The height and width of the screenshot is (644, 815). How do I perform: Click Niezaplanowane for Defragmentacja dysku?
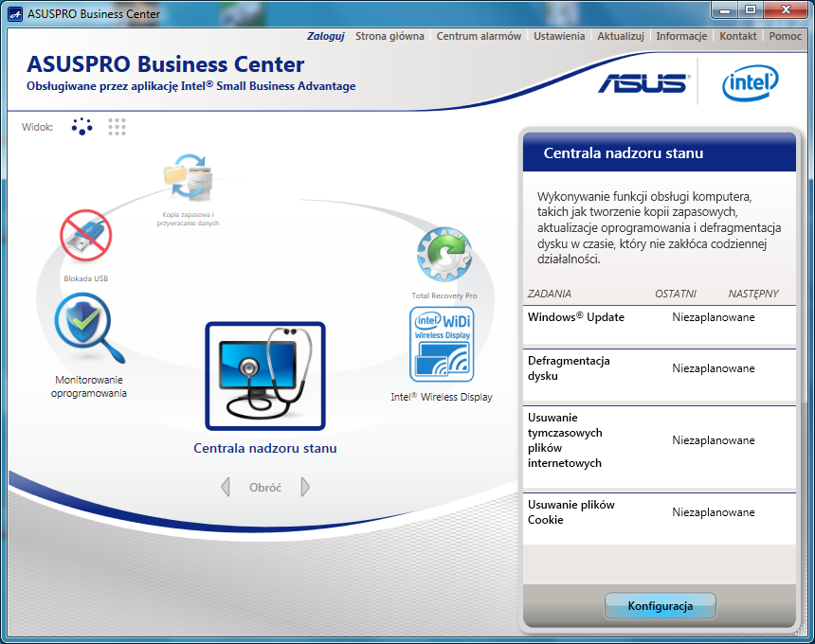pos(713,368)
